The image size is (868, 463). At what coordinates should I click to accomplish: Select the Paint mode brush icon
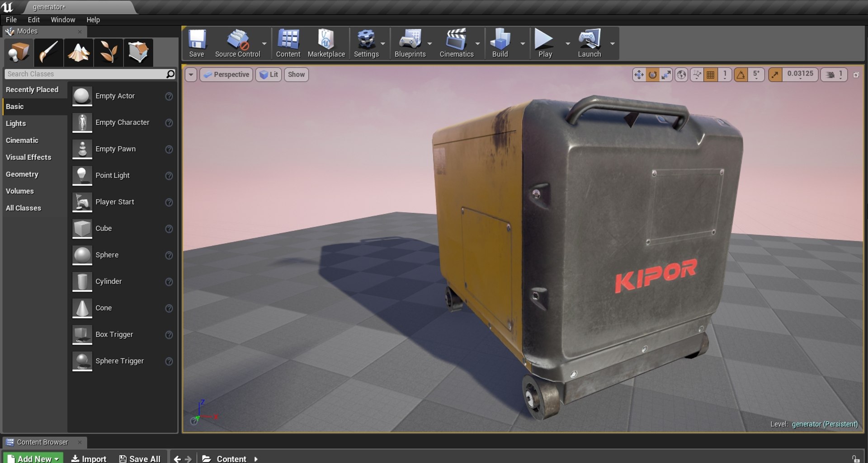pyautogui.click(x=48, y=52)
